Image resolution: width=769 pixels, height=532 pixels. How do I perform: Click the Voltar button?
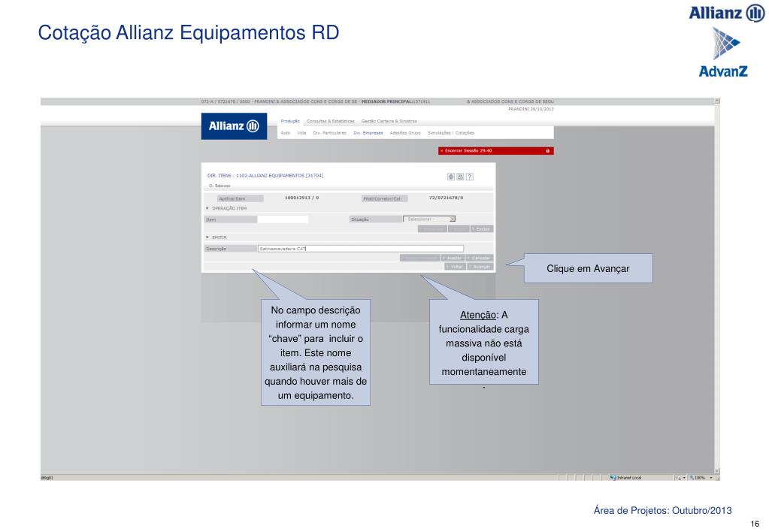pos(455,267)
